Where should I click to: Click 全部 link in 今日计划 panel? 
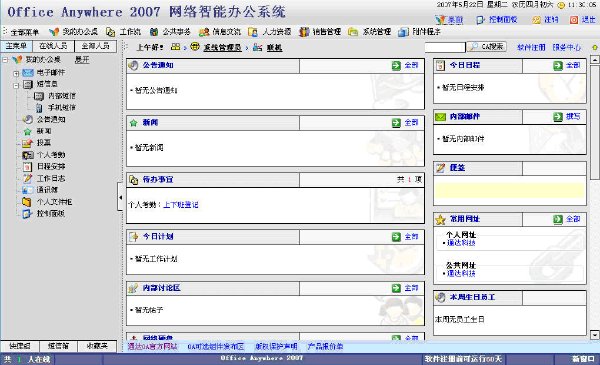pos(412,237)
